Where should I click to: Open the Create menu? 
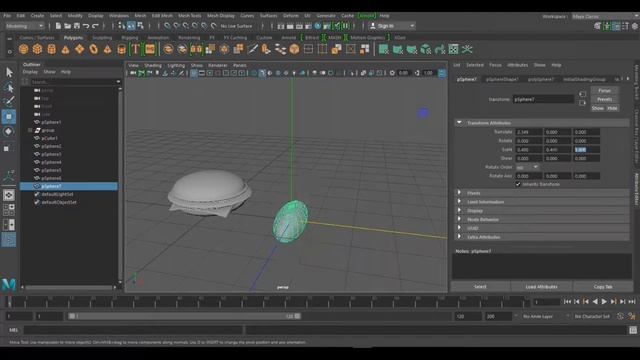point(37,16)
